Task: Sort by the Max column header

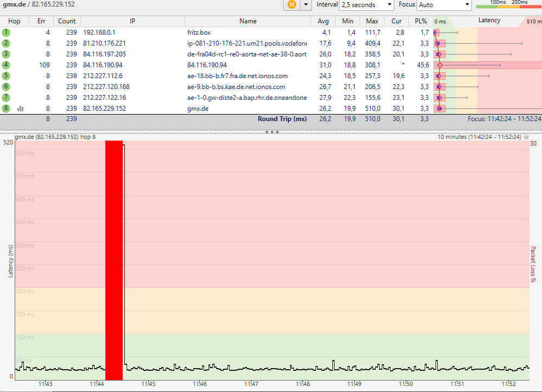Action: pos(372,21)
